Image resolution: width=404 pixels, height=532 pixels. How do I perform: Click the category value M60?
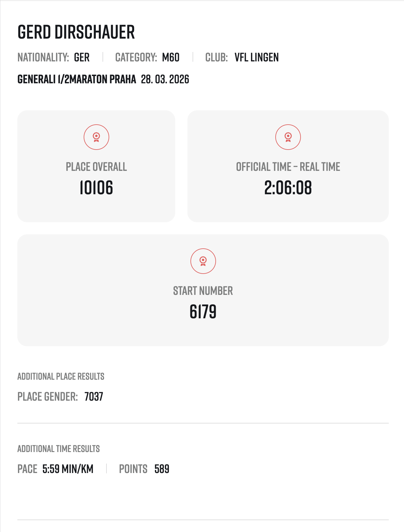pos(171,57)
